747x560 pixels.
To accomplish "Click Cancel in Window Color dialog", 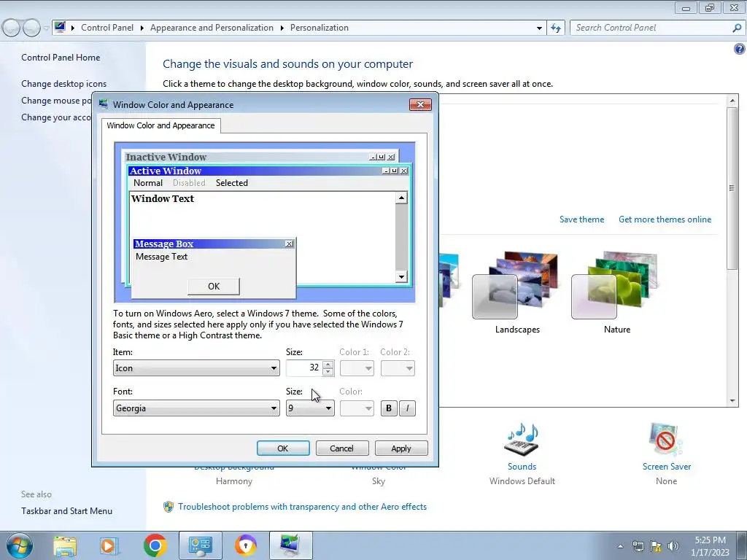I will (x=342, y=448).
